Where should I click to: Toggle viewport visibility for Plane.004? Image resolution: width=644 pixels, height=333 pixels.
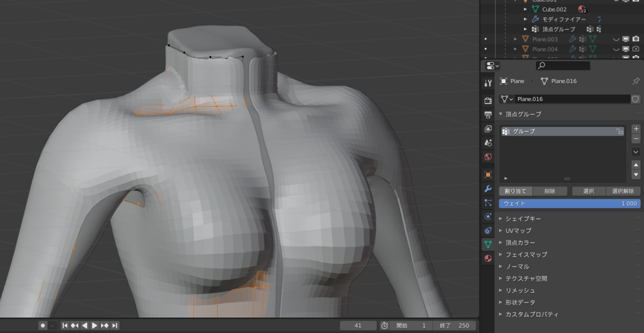tap(626, 49)
